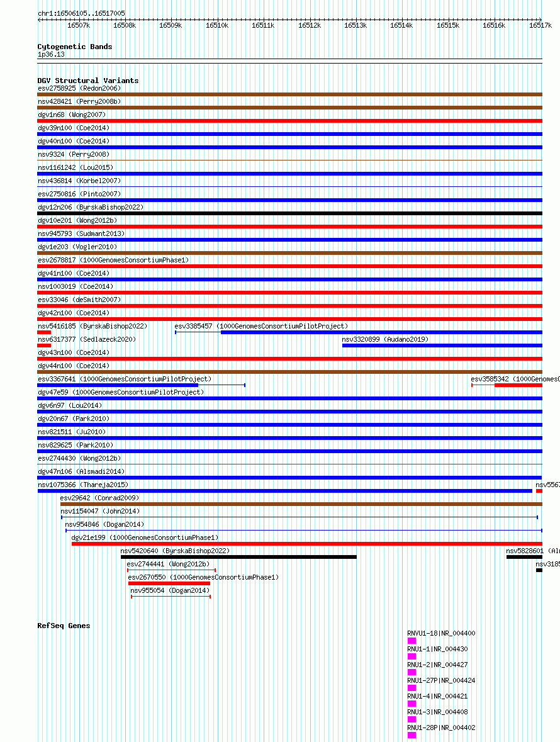Click nsv1075366 (Thareja2015) label
Screen dimensions: 560x742
pyautogui.click(x=83, y=486)
